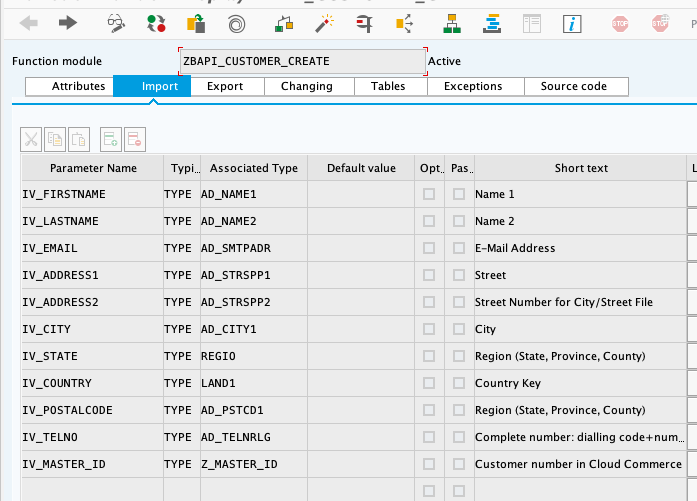The height and width of the screenshot is (501, 697).
Task: Toggle Pass Value checkbox for IV_MASTER_ID
Action: click(459, 464)
